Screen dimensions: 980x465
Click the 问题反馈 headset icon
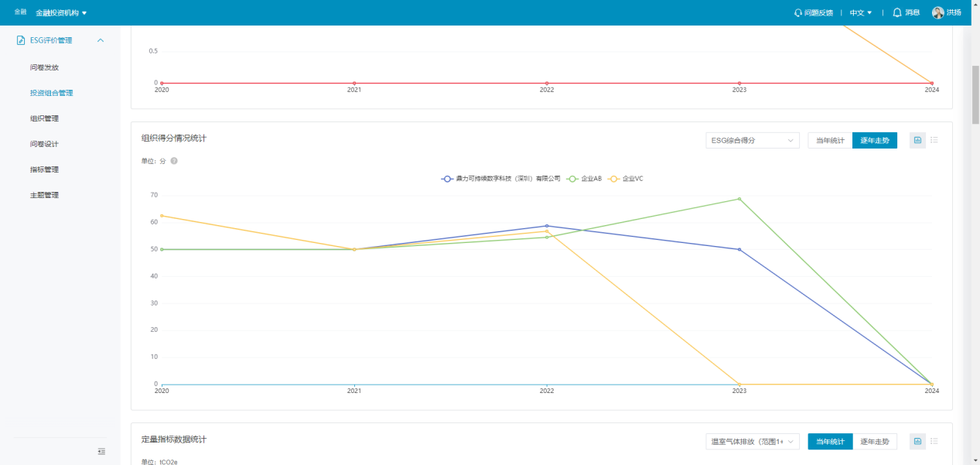tap(798, 13)
